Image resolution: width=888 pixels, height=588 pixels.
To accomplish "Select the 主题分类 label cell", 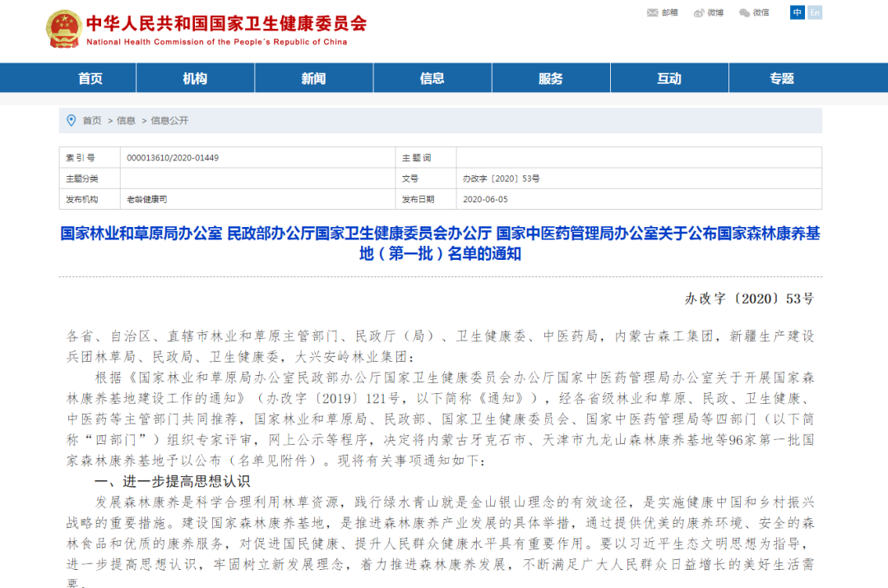I will coord(90,178).
